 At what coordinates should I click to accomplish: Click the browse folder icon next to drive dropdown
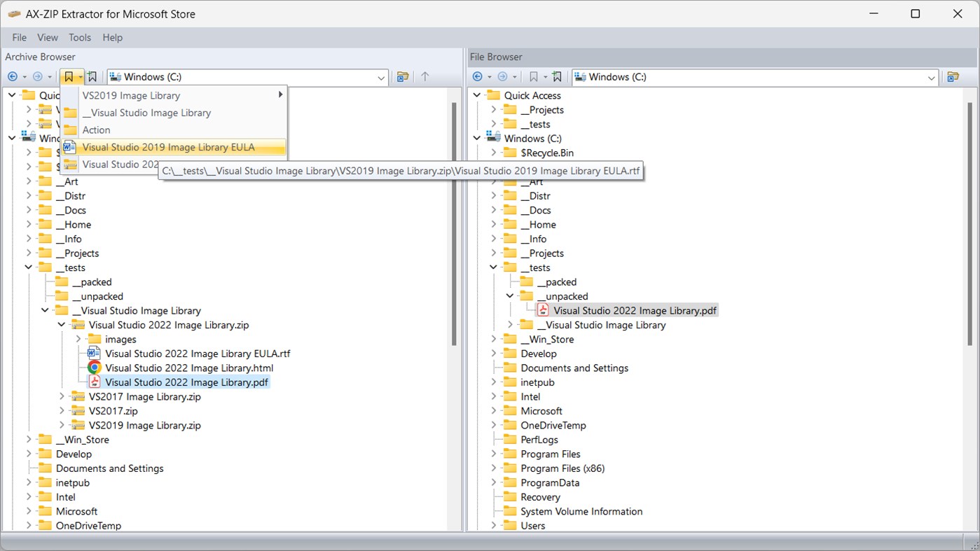(x=402, y=77)
